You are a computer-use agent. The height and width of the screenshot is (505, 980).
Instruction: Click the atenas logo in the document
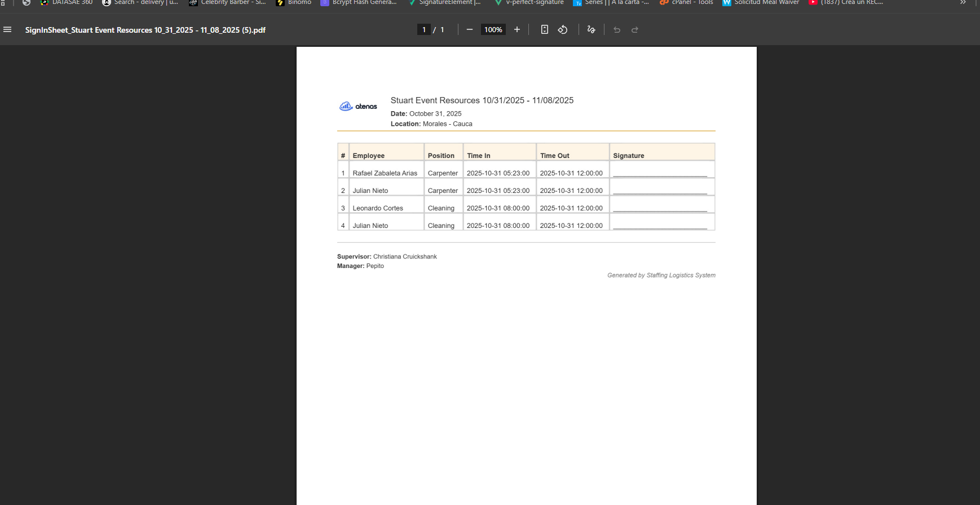358,106
